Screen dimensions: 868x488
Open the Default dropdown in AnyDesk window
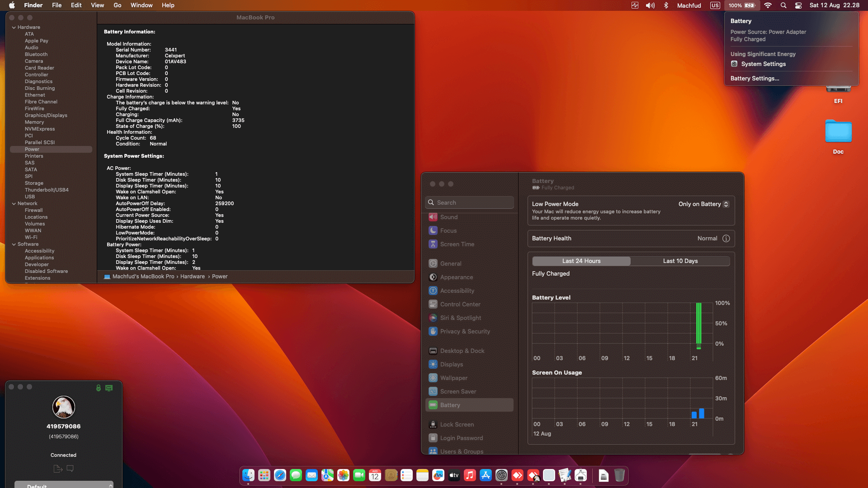(64, 485)
